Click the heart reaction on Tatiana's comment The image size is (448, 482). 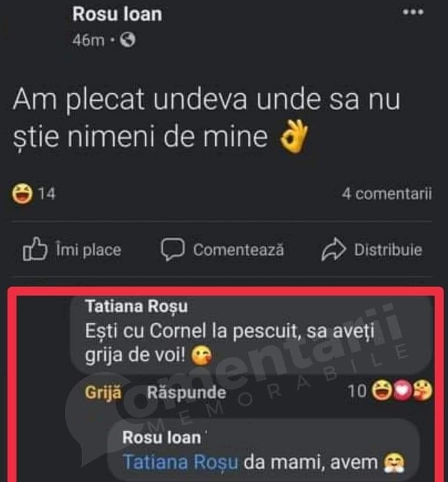pos(402,393)
